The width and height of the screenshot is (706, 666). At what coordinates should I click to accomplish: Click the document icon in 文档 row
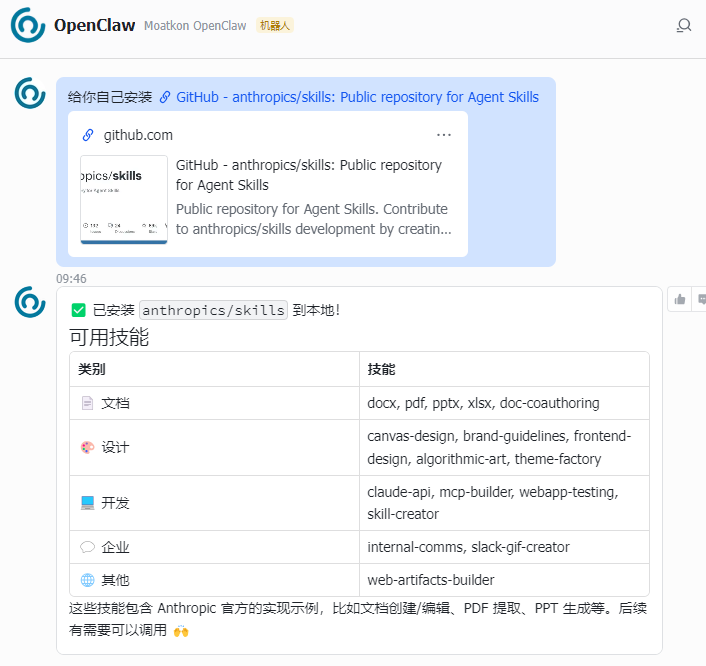click(87, 403)
